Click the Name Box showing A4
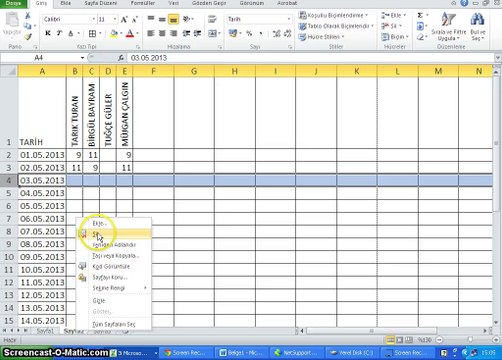The height and width of the screenshot is (360, 502). (39, 58)
